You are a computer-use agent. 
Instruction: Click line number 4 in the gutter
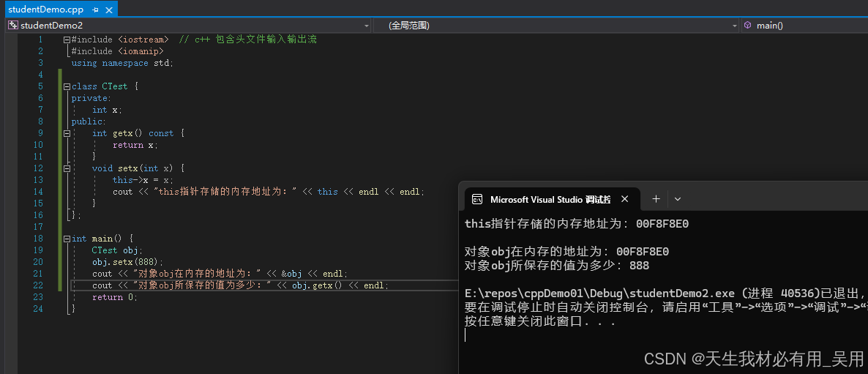[x=40, y=75]
